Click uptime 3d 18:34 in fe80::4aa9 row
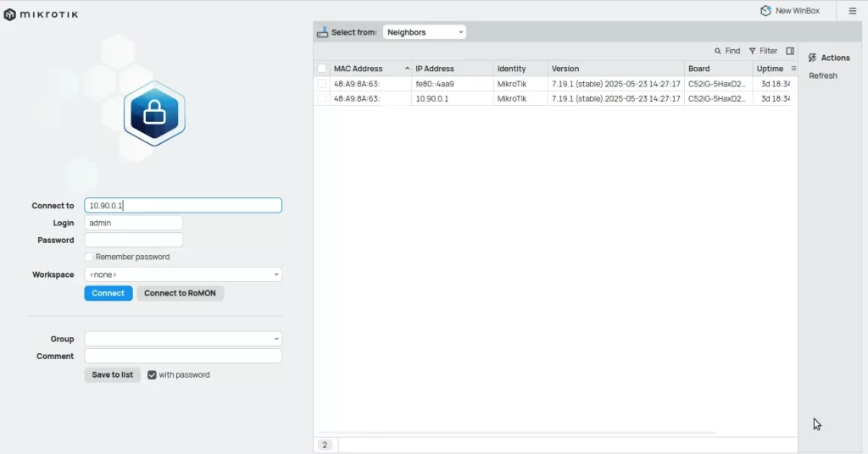 point(775,84)
